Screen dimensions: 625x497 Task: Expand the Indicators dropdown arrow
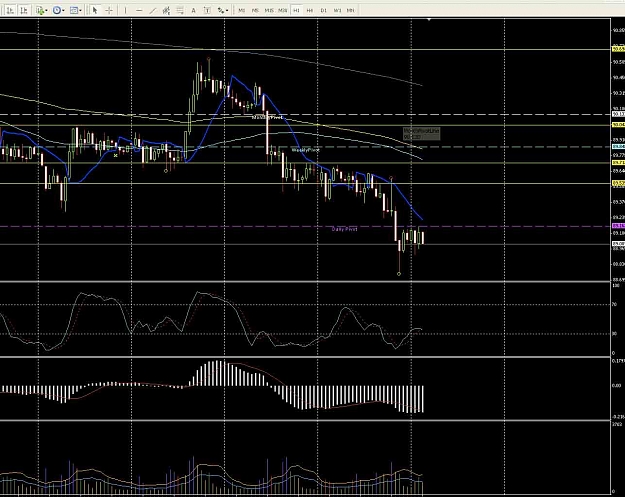click(46, 11)
